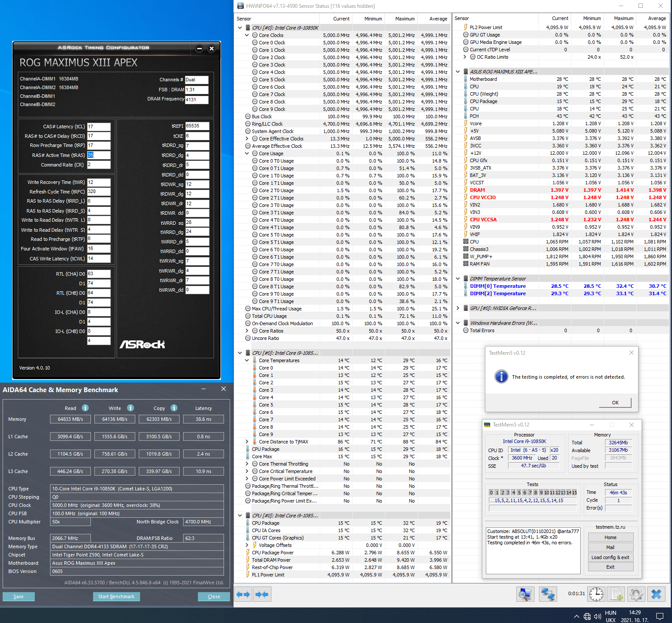Click Average column header in left pane
Screen dimensions: 672x623
pyautogui.click(x=434, y=19)
